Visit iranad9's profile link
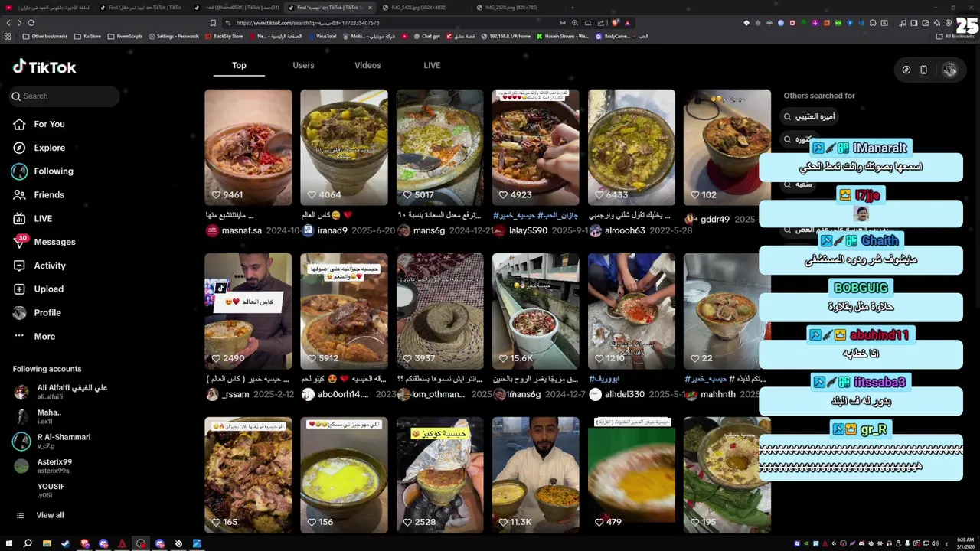This screenshot has height=551, width=980. point(332,230)
